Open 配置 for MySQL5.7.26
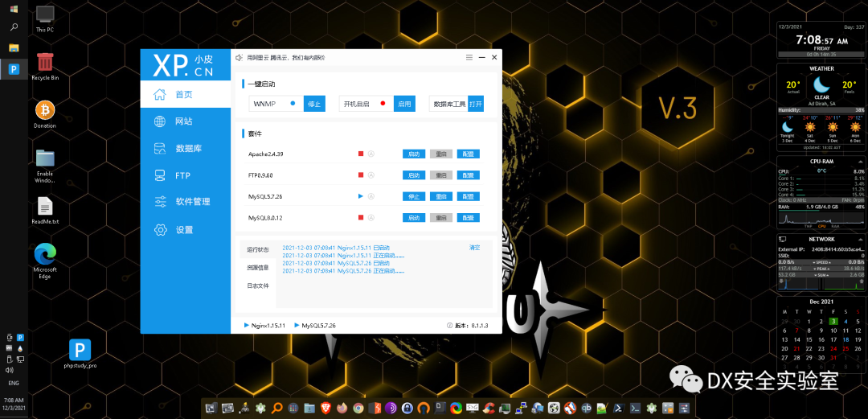The image size is (868, 419). 469,196
